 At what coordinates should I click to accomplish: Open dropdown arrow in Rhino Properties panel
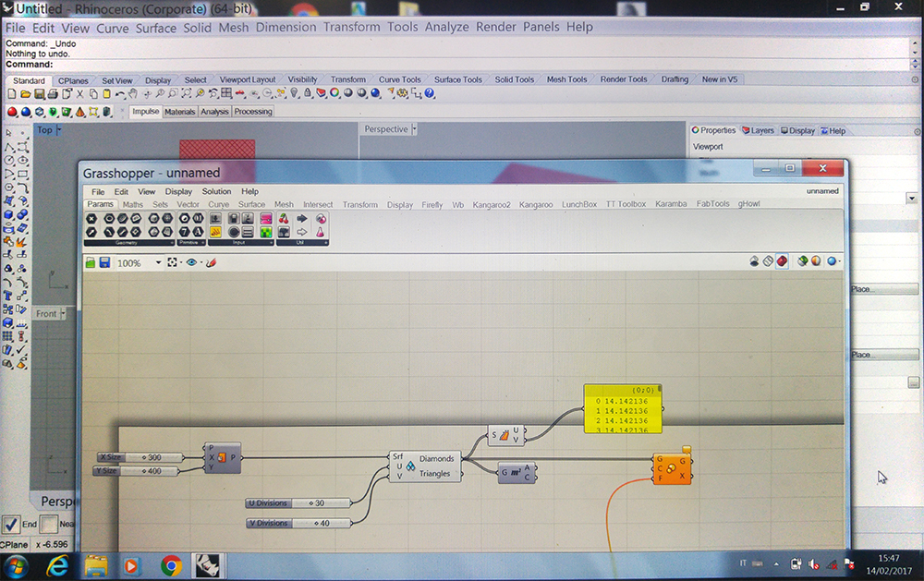[x=912, y=198]
